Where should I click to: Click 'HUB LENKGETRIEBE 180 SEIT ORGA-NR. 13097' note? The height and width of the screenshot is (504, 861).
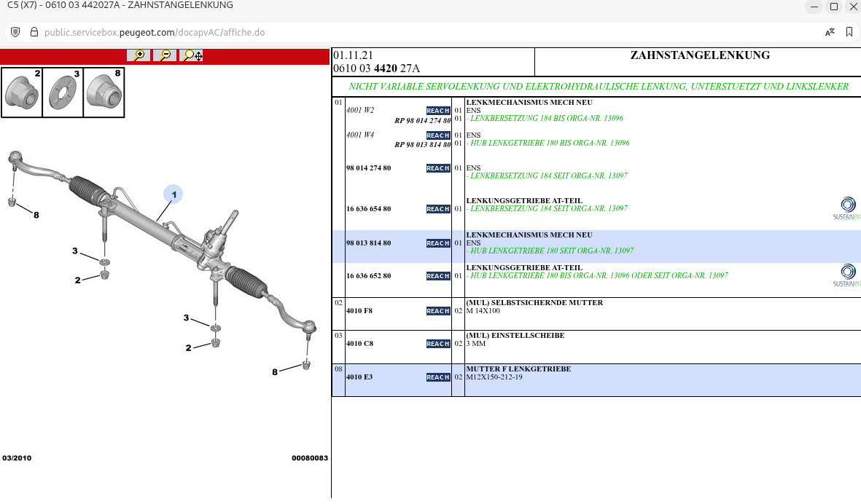pos(550,251)
